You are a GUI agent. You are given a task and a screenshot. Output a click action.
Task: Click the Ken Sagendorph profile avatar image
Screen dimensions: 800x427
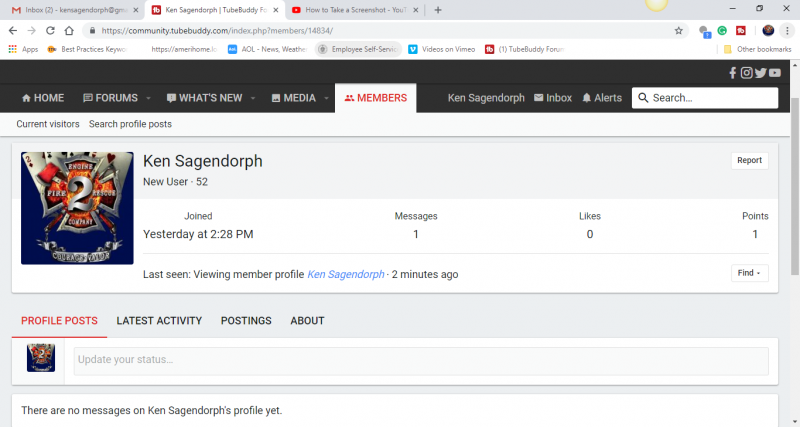pyautogui.click(x=77, y=208)
